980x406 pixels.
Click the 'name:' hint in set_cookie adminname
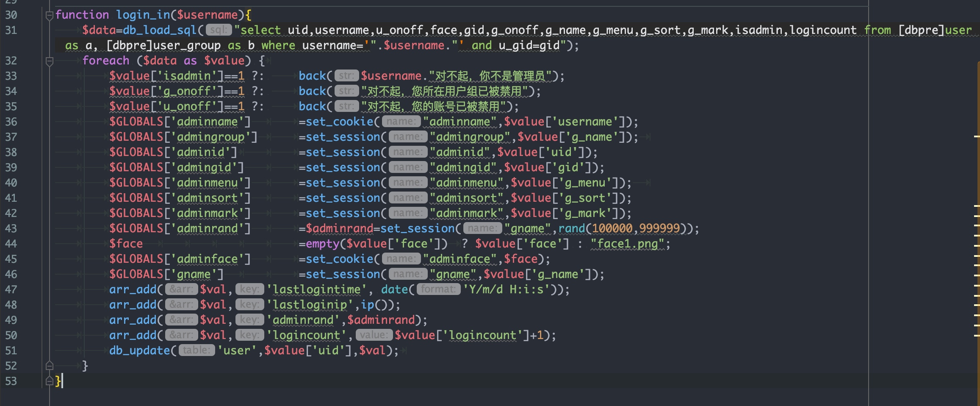tap(401, 122)
